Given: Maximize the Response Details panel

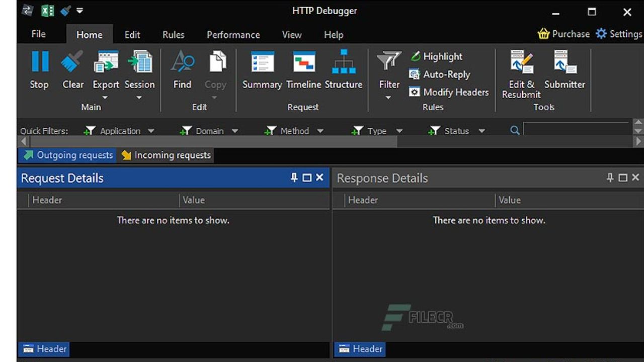Looking at the screenshot, I should [623, 177].
